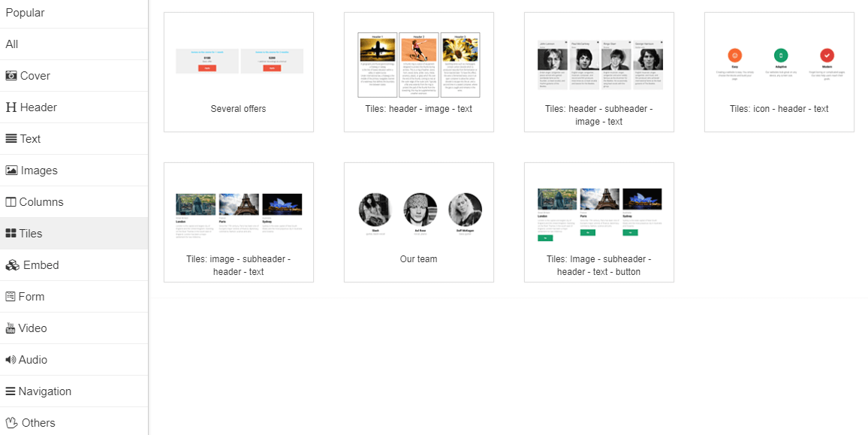Image resolution: width=868 pixels, height=435 pixels.
Task: Choose Tiles: header - subheader - image - text block
Action: coord(599,72)
